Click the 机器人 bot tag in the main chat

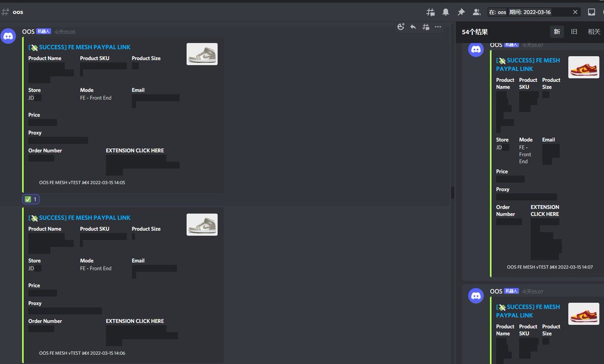[x=44, y=31]
